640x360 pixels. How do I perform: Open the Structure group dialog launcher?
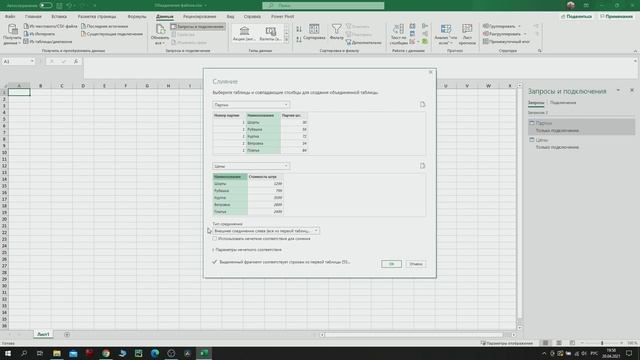coord(540,51)
